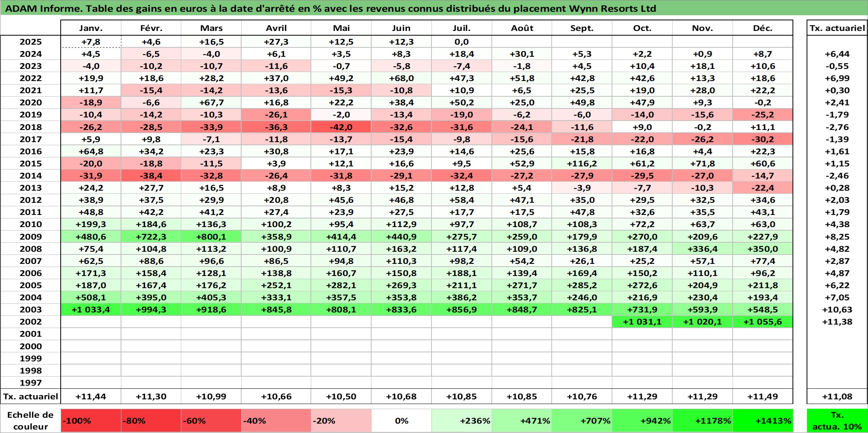Select the Déc. column header
The height and width of the screenshot is (433, 868).
point(763,28)
